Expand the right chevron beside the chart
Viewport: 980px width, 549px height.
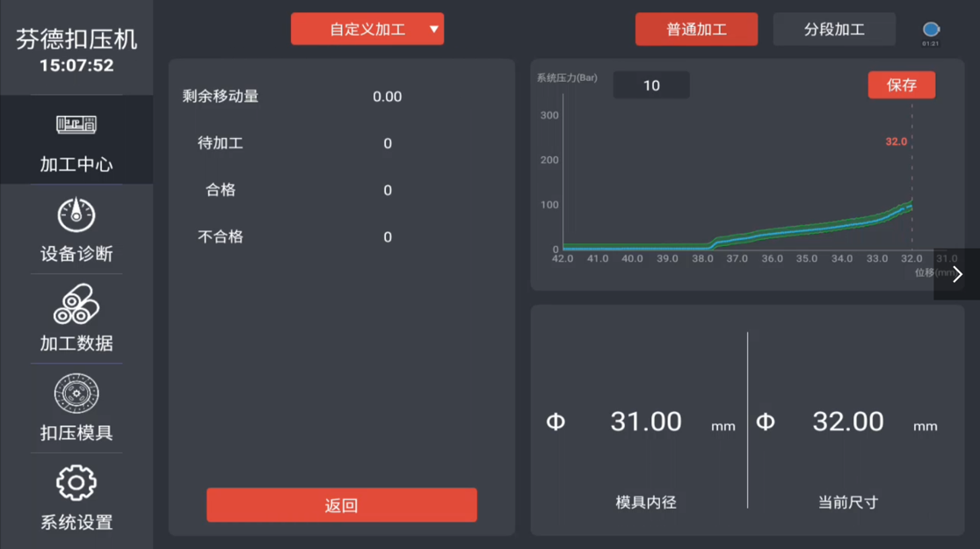click(957, 274)
